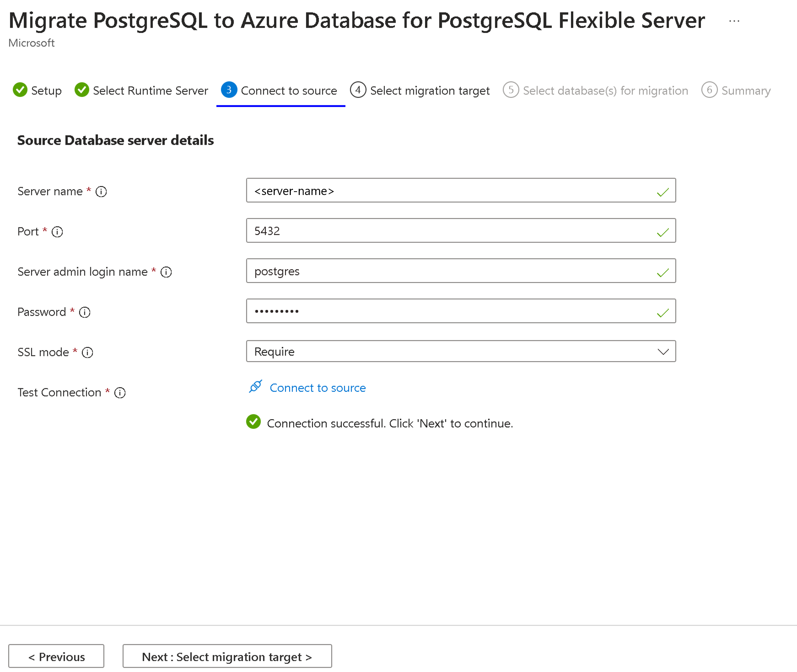The height and width of the screenshot is (672, 797).
Task: Click the info icon next to Test Connection
Action: coord(120,393)
